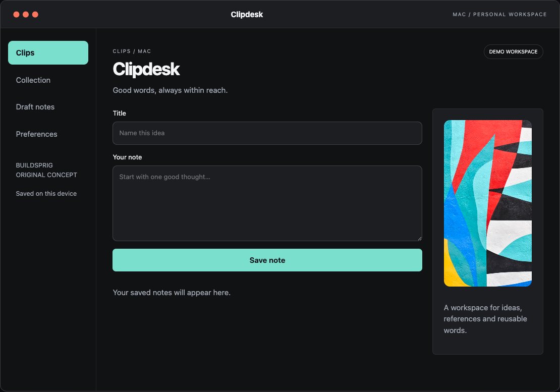Screen dimensions: 560x392
Task: Click 'A workspace for ideas' description text
Action: pos(485,319)
